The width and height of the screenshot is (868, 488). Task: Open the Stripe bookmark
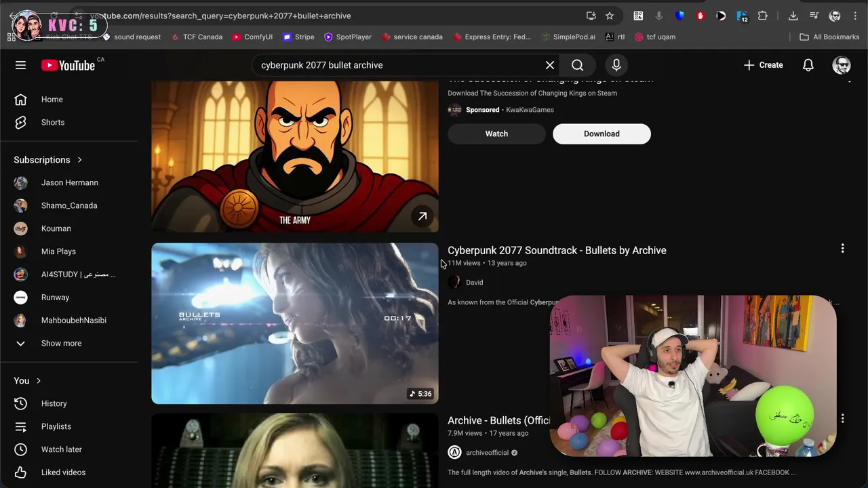(298, 37)
